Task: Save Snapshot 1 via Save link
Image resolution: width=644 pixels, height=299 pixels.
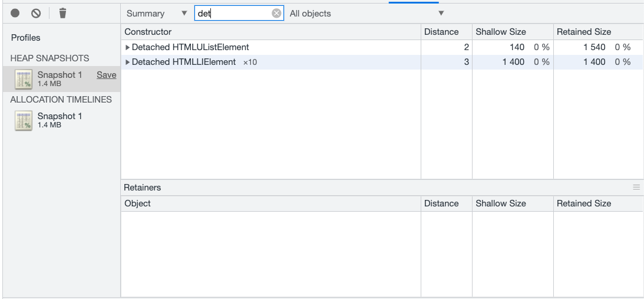Action: pos(107,75)
